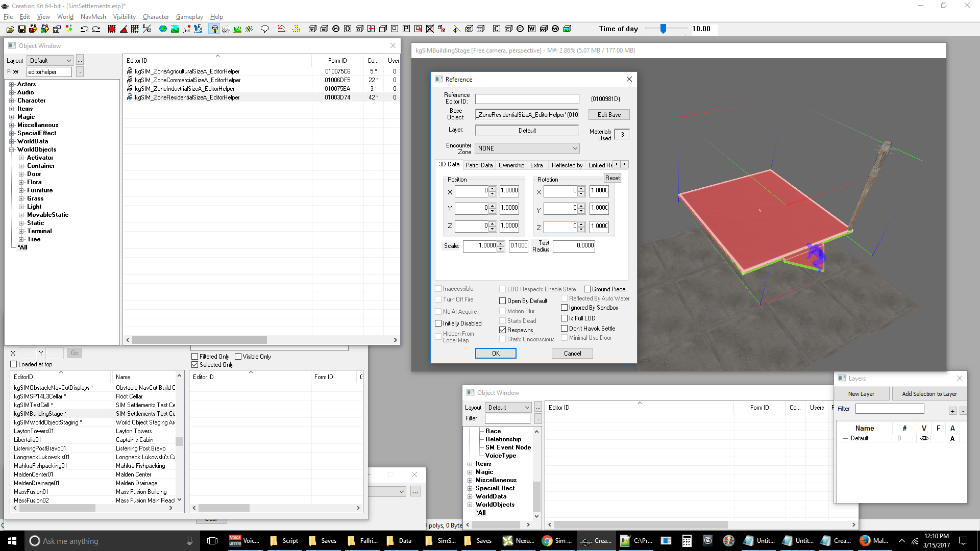Uncheck the Selected Only checkbox
Screen dimensions: 980x551
point(195,365)
